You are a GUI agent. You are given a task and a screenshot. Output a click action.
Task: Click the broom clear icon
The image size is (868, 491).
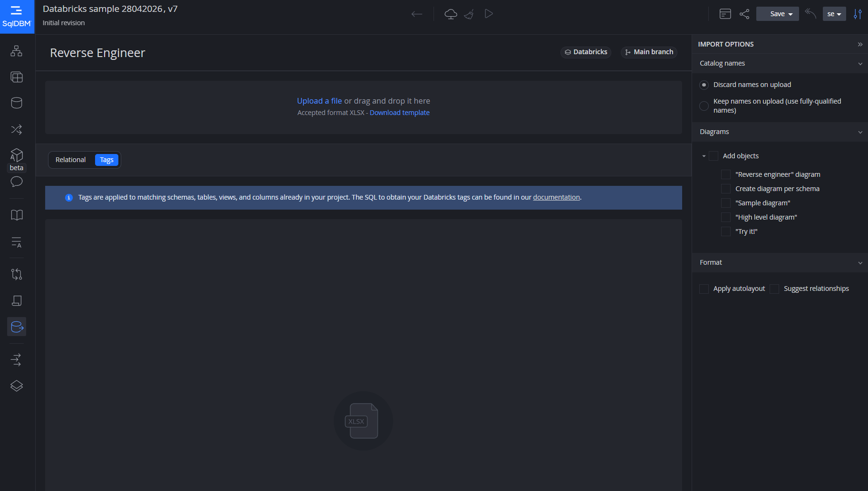(469, 14)
